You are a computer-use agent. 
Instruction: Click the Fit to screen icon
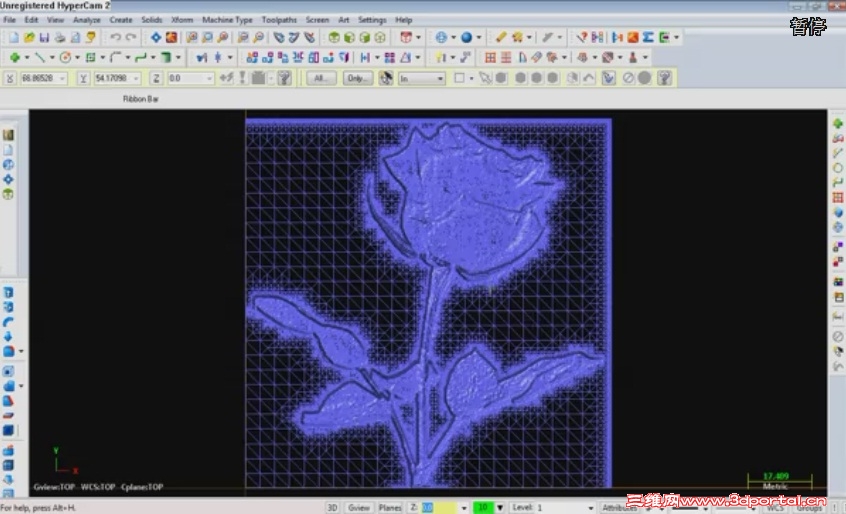pyautogui.click(x=156, y=37)
